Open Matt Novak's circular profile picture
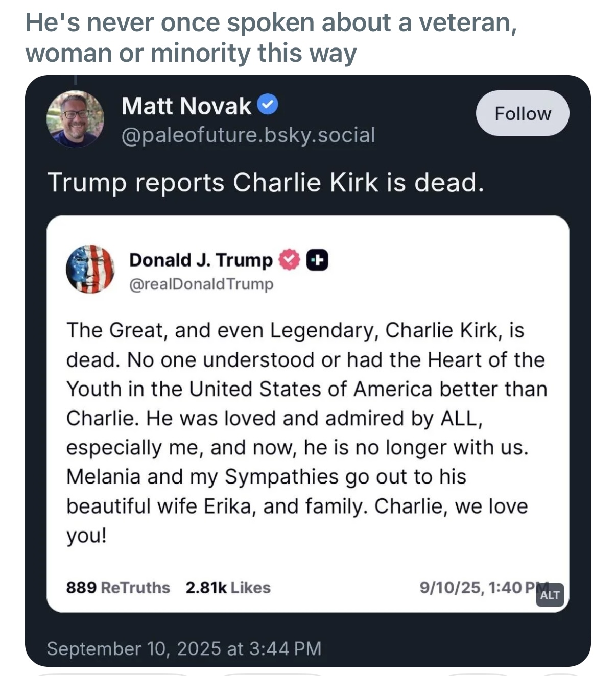Screen dimensions: 616x676 coord(76,120)
